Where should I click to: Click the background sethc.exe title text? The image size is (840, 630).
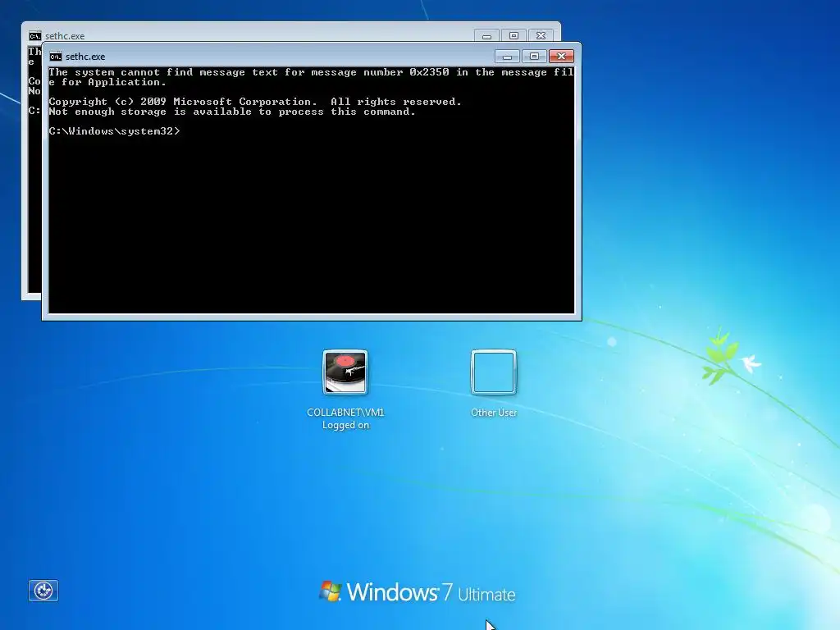[65, 36]
